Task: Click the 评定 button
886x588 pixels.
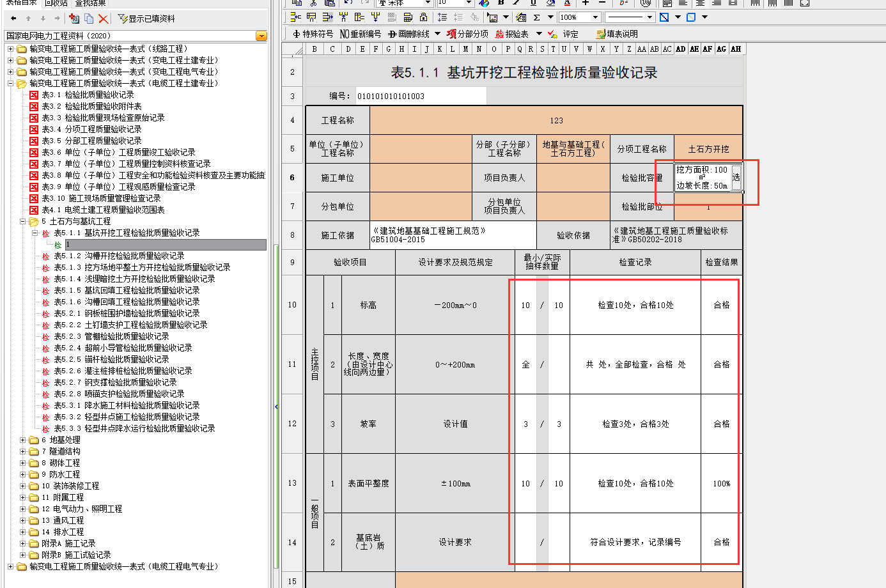Action: (563, 34)
